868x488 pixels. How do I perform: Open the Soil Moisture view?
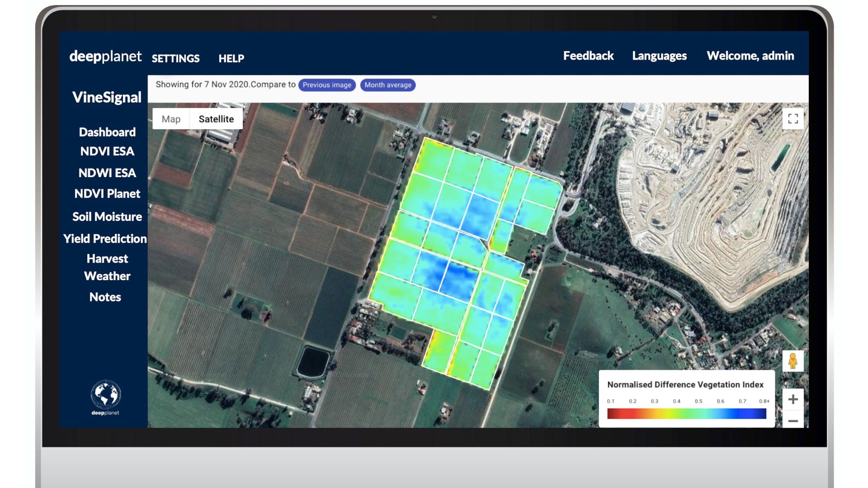pyautogui.click(x=107, y=217)
